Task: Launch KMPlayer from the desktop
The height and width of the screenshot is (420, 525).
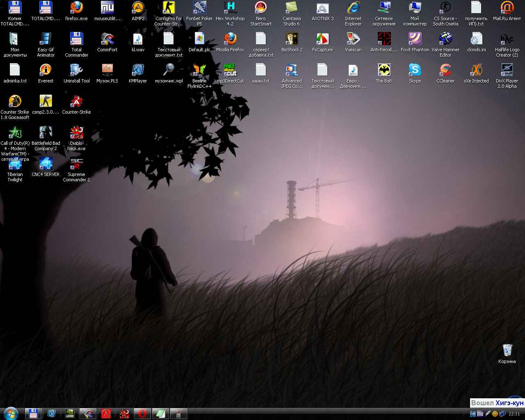Action: pos(138,73)
